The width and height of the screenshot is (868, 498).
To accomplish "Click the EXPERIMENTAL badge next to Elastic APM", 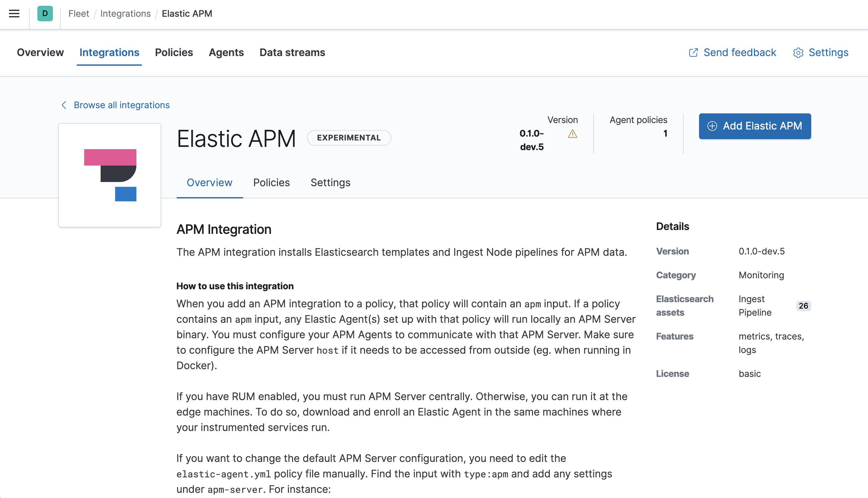I will pyautogui.click(x=349, y=138).
